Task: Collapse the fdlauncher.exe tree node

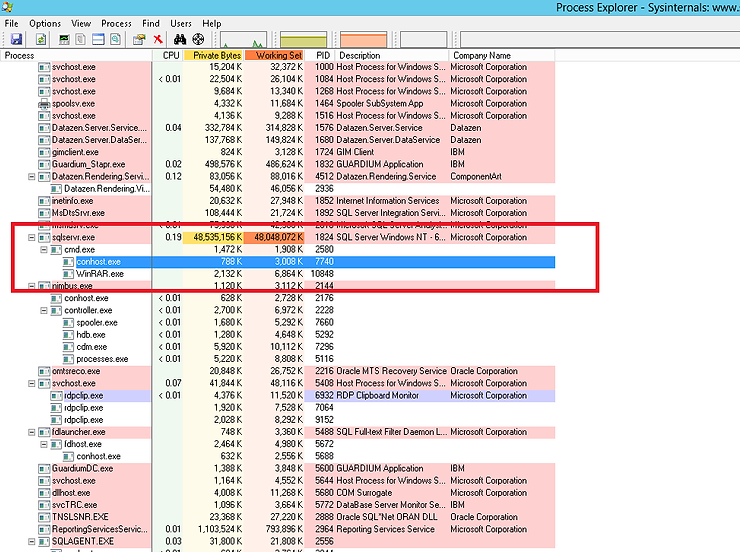Action: pos(32,432)
